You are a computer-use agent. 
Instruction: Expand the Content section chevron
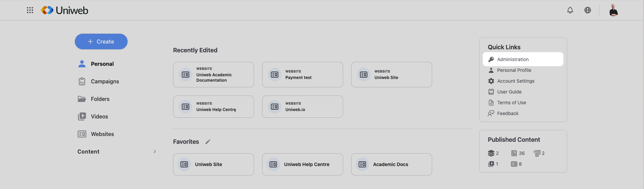point(155,152)
